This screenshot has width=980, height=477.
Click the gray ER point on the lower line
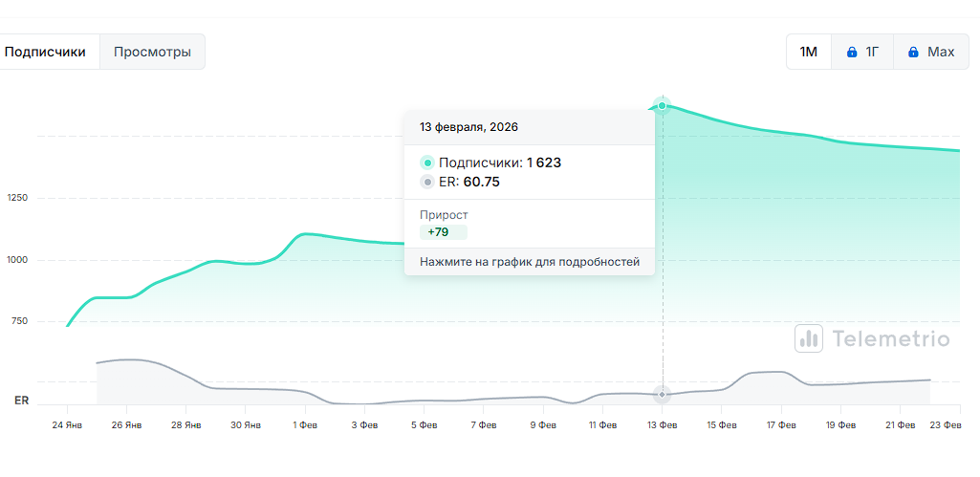pyautogui.click(x=662, y=394)
